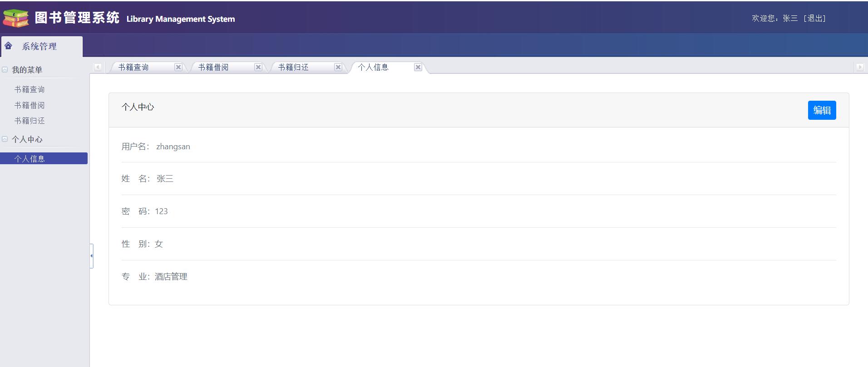The image size is (868, 367).
Task: Click the 欢迎您：张三 greeting text
Action: 774,18
